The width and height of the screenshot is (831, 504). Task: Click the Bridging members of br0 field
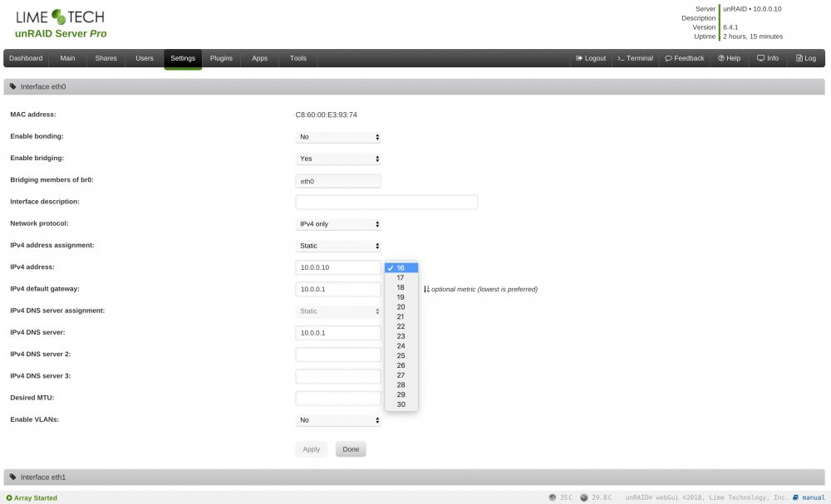[x=337, y=181]
